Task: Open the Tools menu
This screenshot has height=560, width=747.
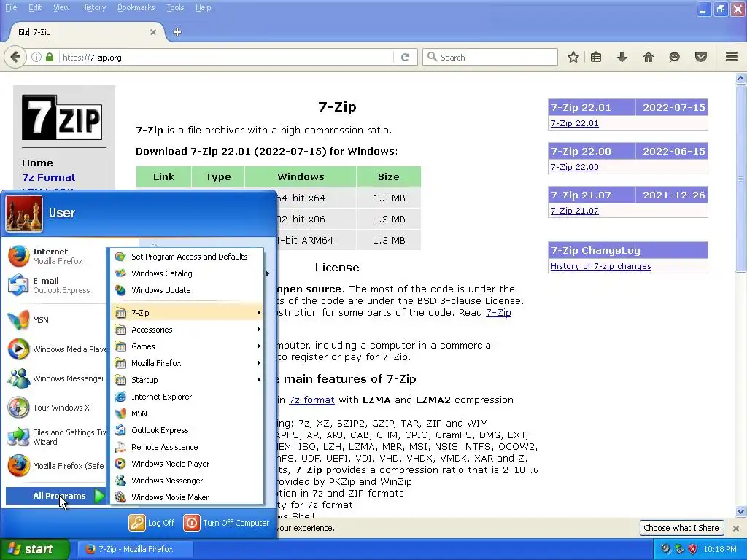Action: click(x=175, y=7)
